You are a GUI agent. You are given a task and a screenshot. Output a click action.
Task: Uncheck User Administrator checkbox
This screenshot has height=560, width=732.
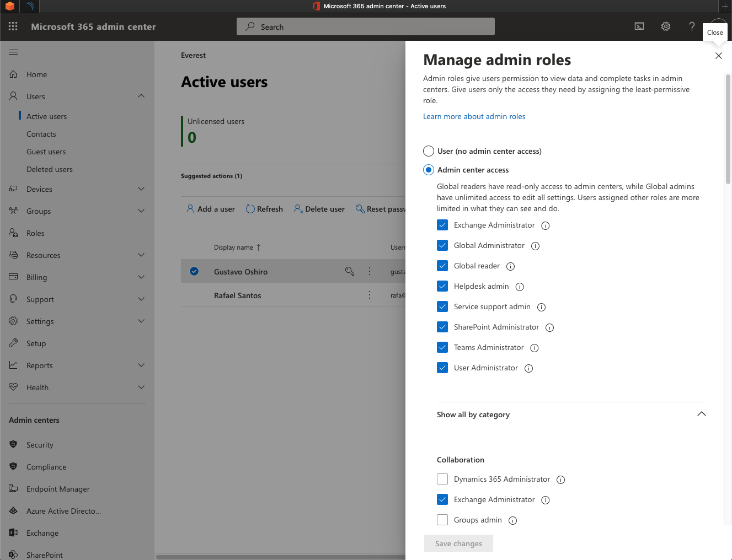[442, 368]
